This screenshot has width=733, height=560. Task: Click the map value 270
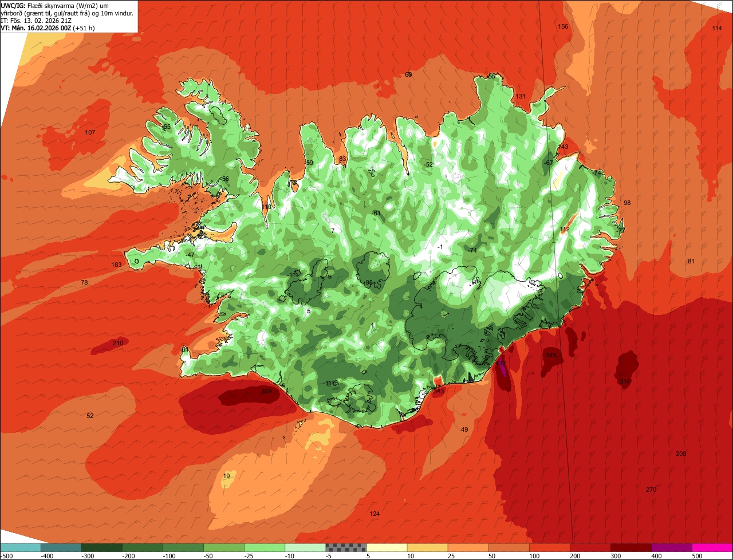click(x=651, y=490)
